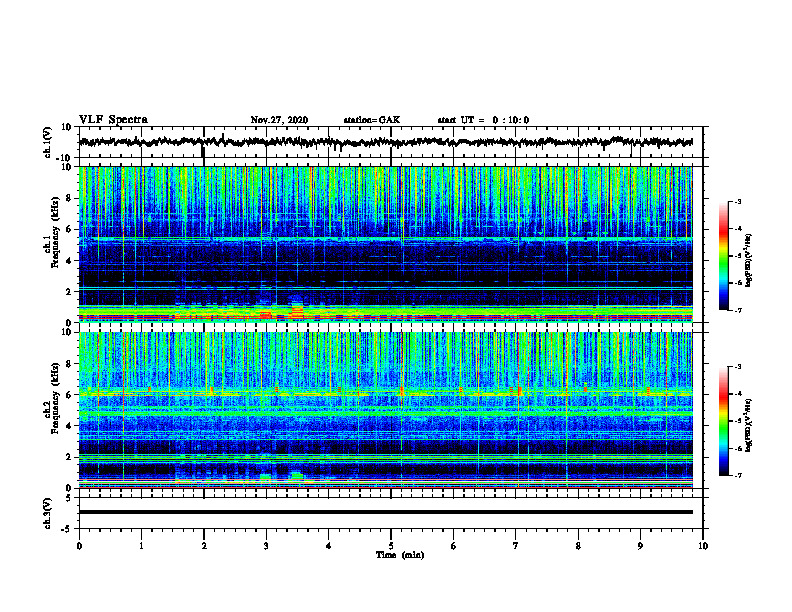Click the date label 'Nov.27, 2020'
Image resolution: width=792 pixels, height=612 pixels.
(279, 120)
